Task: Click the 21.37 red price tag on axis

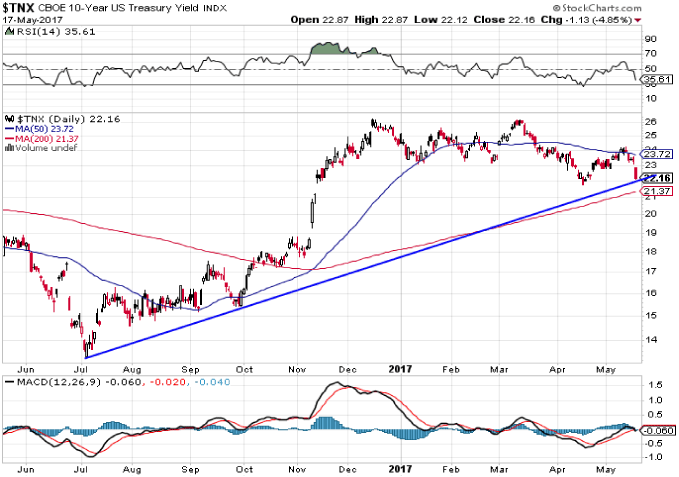Action: (x=656, y=191)
